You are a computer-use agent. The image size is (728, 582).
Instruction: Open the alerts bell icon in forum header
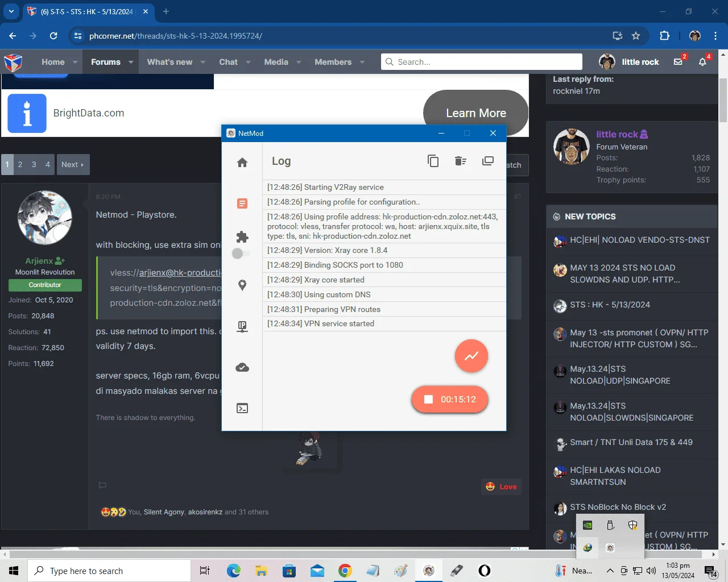[x=702, y=62]
